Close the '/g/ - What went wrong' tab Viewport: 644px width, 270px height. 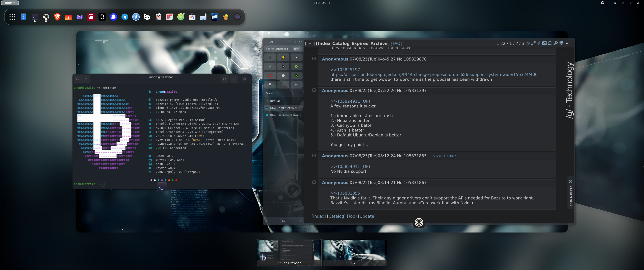[299, 108]
